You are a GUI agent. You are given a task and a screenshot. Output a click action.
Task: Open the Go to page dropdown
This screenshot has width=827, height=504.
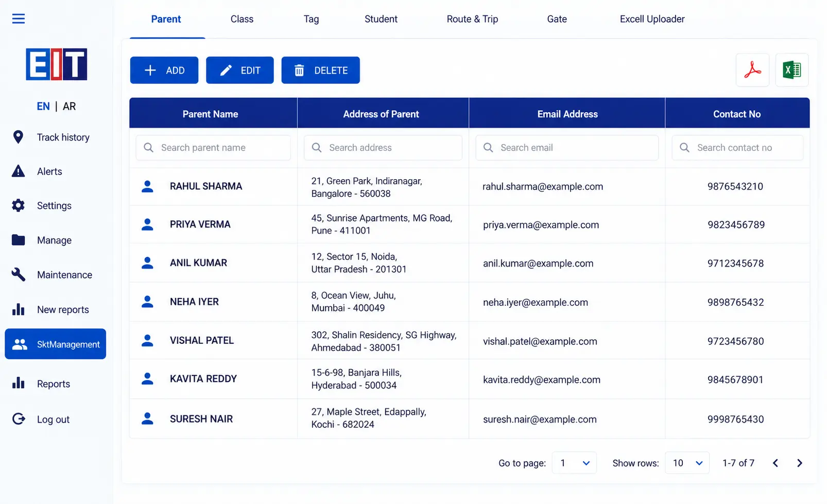[x=574, y=463]
